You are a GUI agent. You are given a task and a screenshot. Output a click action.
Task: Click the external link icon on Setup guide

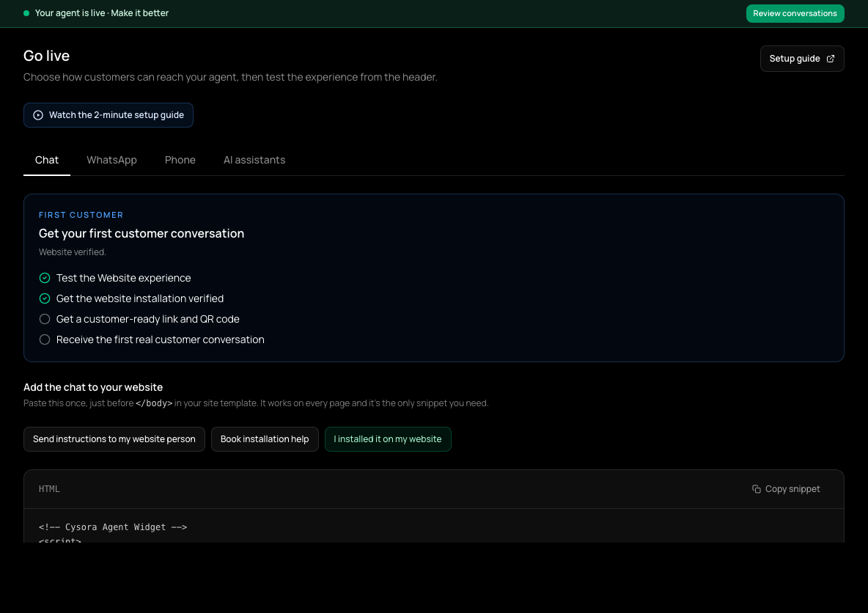[831, 59]
